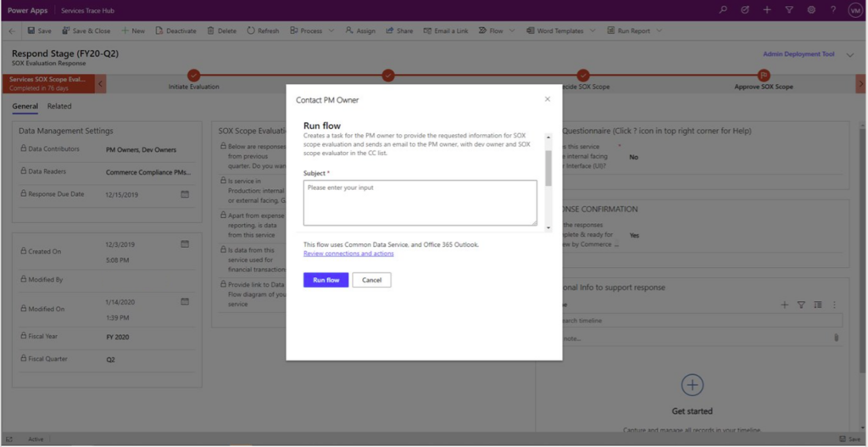
Task: Click the status bar expand icon
Action: (x=9, y=439)
